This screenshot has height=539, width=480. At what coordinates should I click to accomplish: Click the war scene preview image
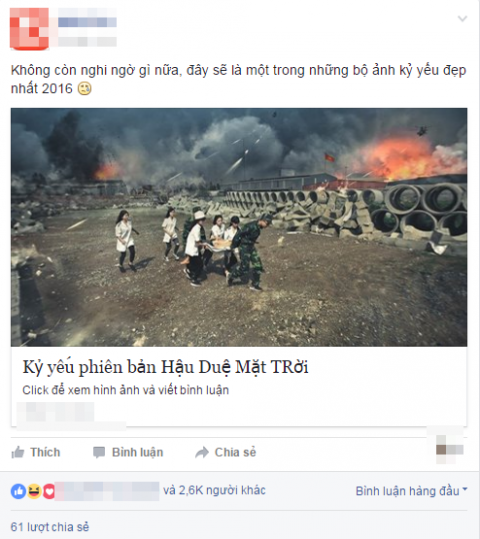click(x=239, y=227)
